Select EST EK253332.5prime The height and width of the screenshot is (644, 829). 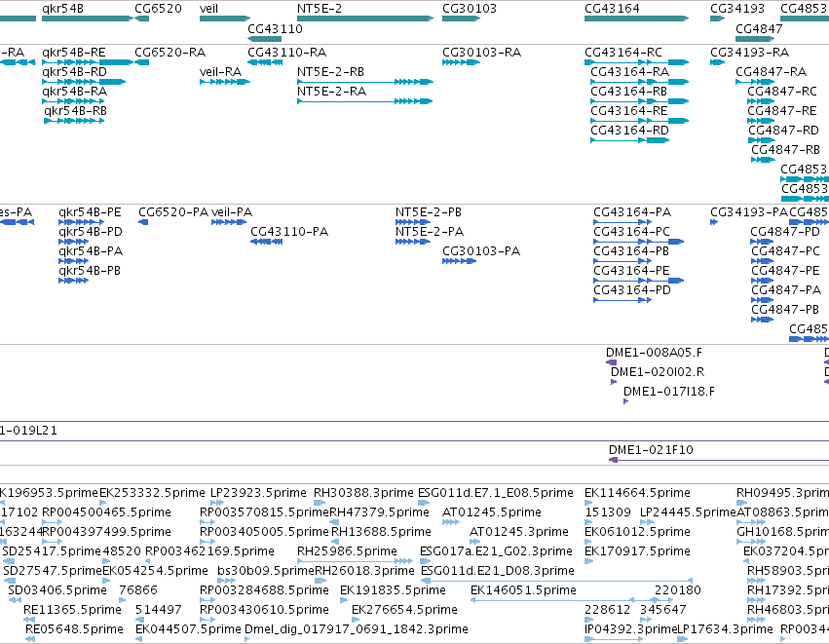[x=102, y=503]
